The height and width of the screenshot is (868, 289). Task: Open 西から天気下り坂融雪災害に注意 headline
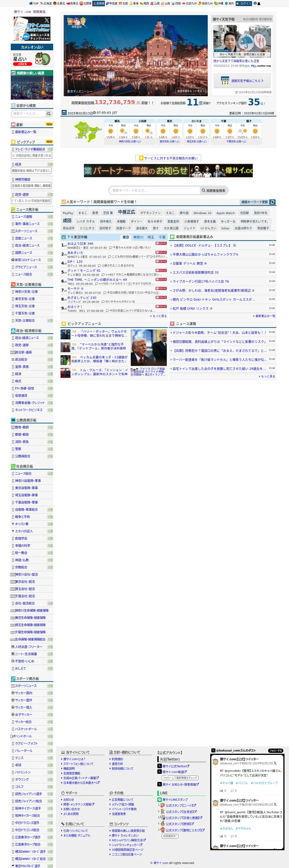coord(236,61)
